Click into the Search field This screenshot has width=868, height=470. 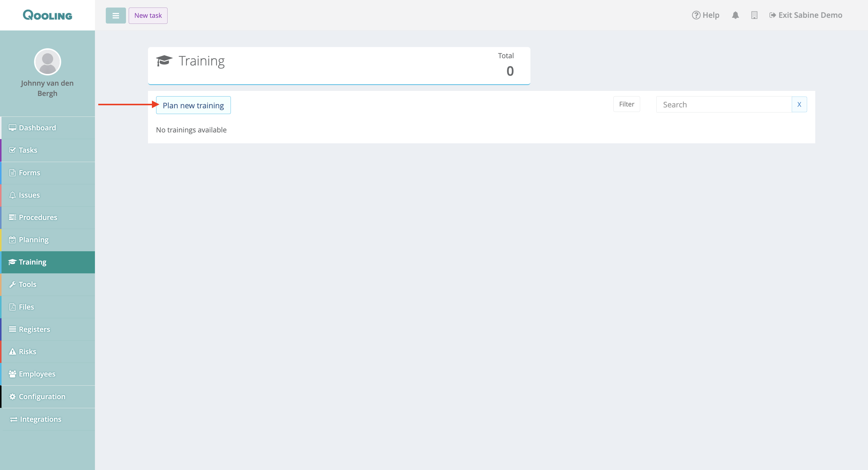pos(723,104)
